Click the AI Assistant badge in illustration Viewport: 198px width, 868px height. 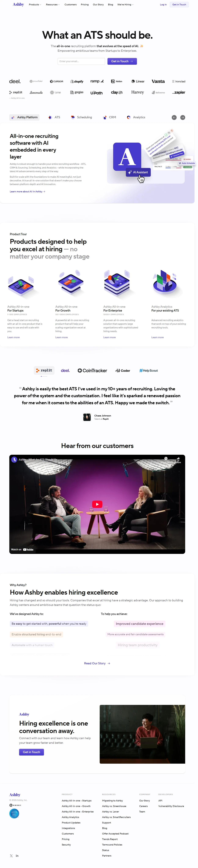(x=138, y=172)
